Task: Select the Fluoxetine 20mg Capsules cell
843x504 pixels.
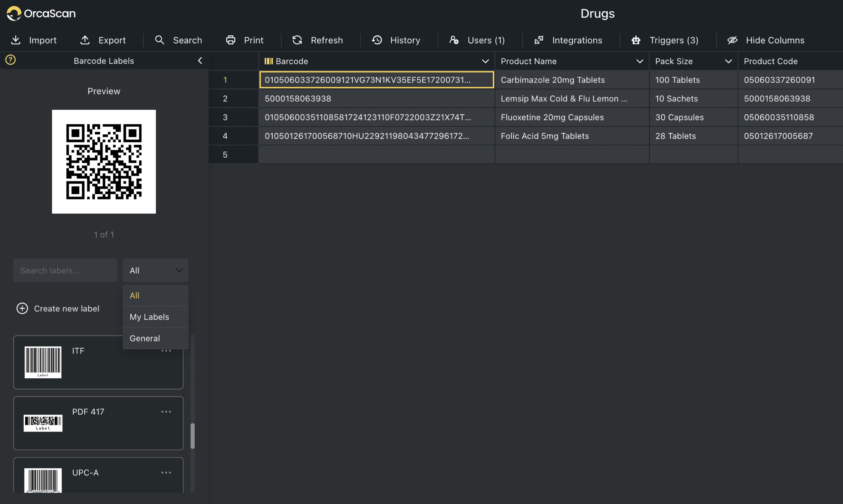Action: (572, 117)
